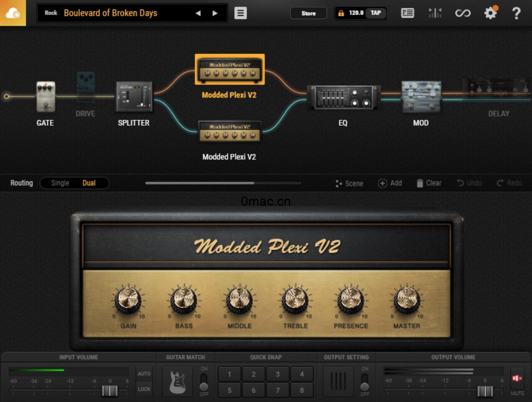This screenshot has width=532, height=402.
Task: Toggle Guitar Match on/off switch
Action: [x=204, y=381]
